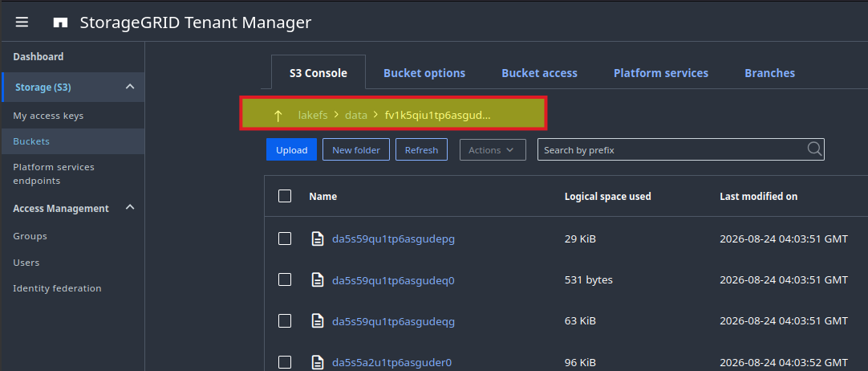Go up one folder with the arrow icon
This screenshot has width=868, height=371.
278,116
